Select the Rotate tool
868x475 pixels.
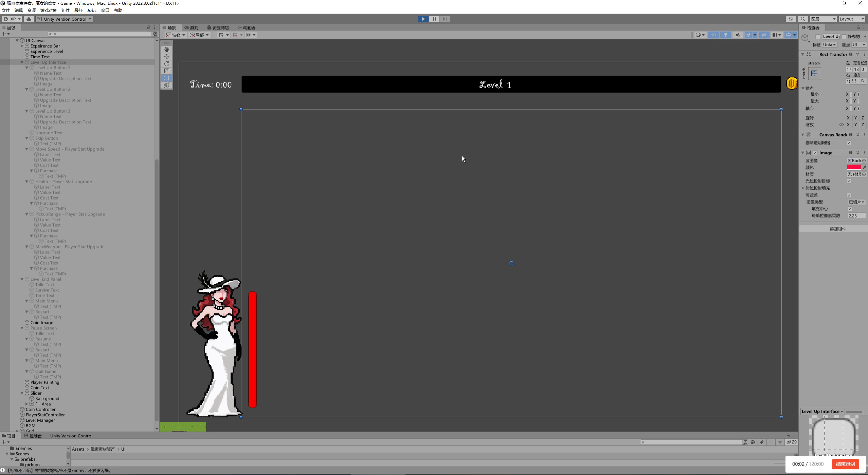(x=166, y=64)
